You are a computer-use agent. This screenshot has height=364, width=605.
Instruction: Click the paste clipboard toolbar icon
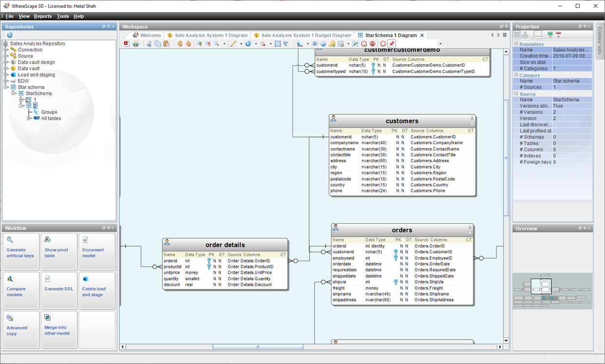pos(167,44)
